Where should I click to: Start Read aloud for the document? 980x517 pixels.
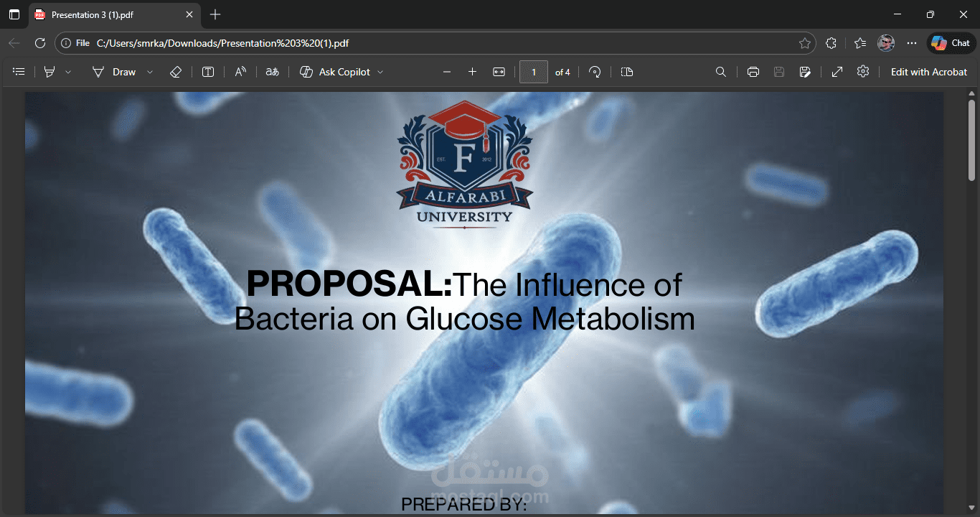(240, 71)
